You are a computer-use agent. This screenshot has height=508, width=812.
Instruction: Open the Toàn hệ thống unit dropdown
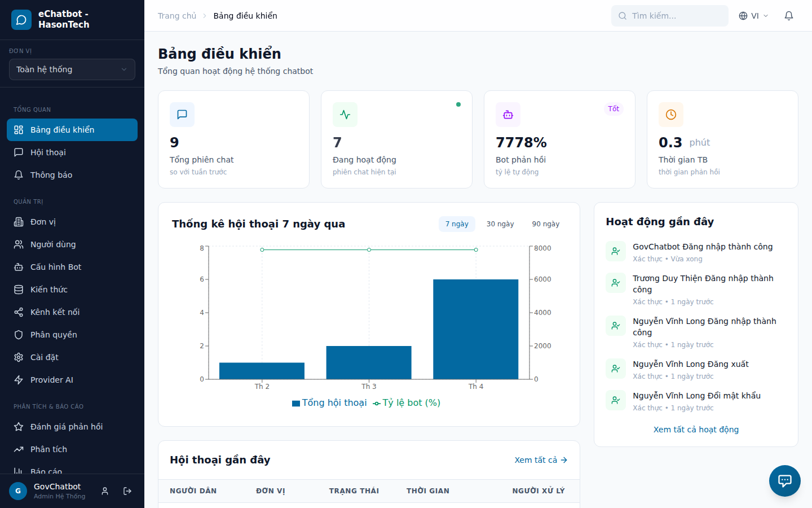(x=72, y=69)
